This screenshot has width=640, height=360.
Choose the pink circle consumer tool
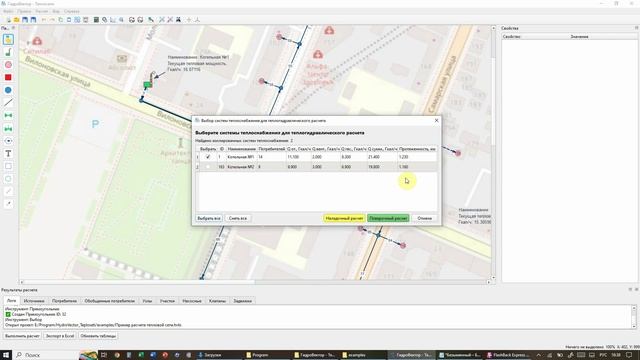pos(8,65)
